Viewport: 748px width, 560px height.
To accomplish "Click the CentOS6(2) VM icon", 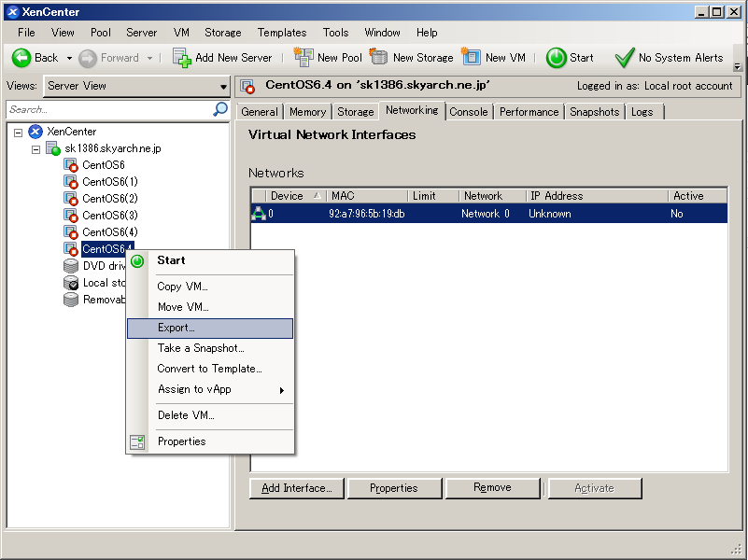I will [71, 199].
